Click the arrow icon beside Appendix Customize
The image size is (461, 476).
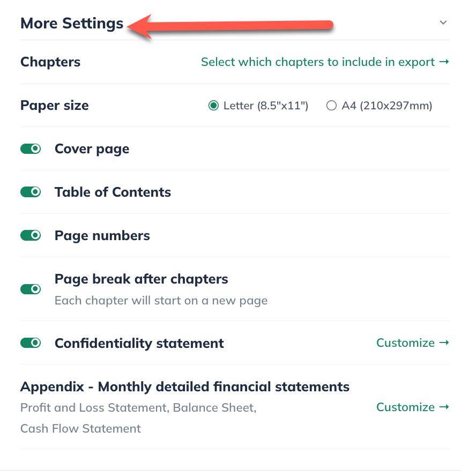[444, 407]
